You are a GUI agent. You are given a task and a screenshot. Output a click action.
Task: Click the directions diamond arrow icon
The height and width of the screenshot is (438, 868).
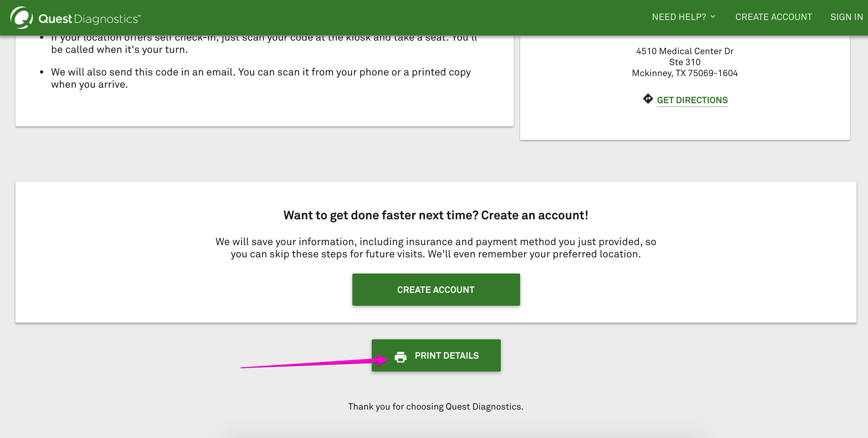click(648, 99)
